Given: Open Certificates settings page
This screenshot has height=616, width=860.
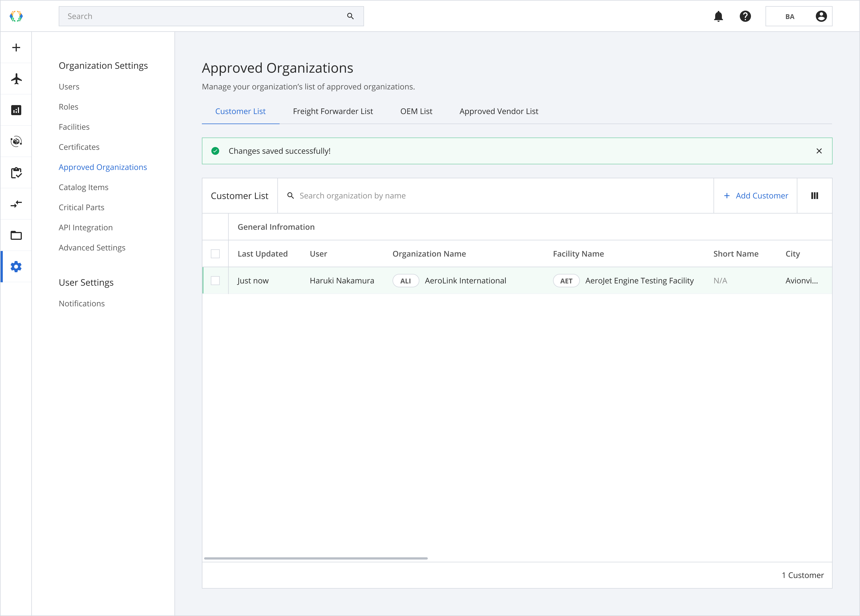Looking at the screenshot, I should point(79,147).
